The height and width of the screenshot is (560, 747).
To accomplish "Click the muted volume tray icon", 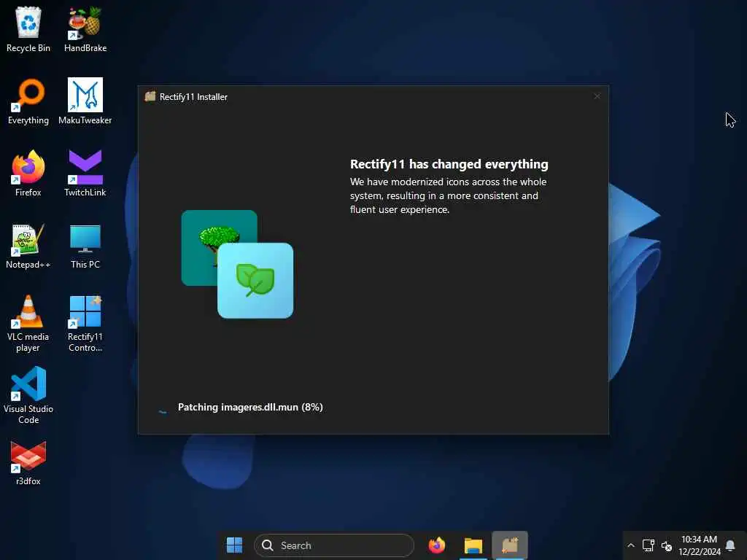I will pos(667,545).
